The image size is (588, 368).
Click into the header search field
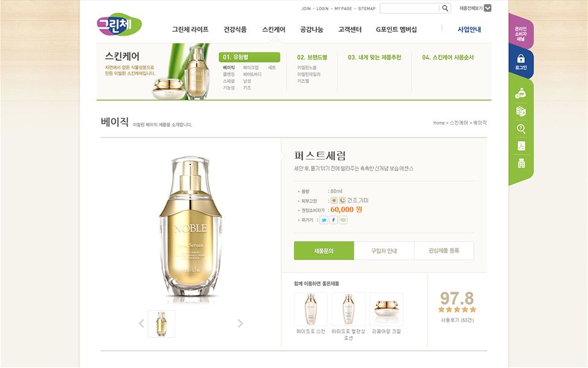pyautogui.click(x=410, y=8)
